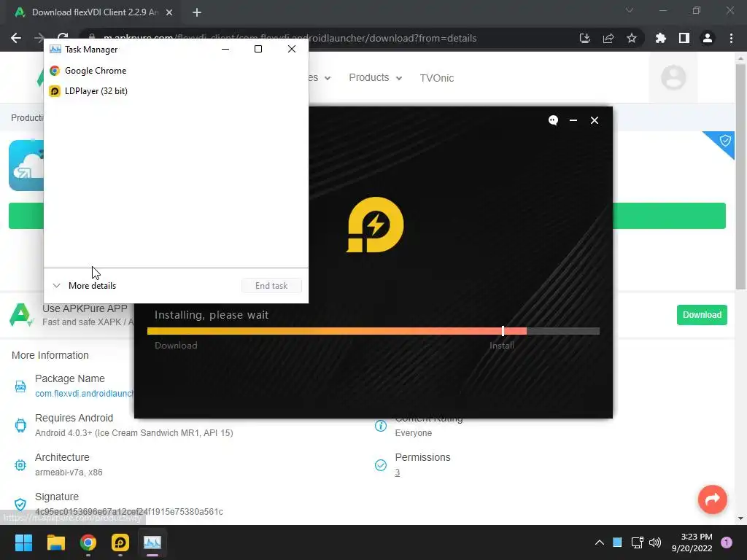Click the install app icon in address bar

[x=584, y=38]
